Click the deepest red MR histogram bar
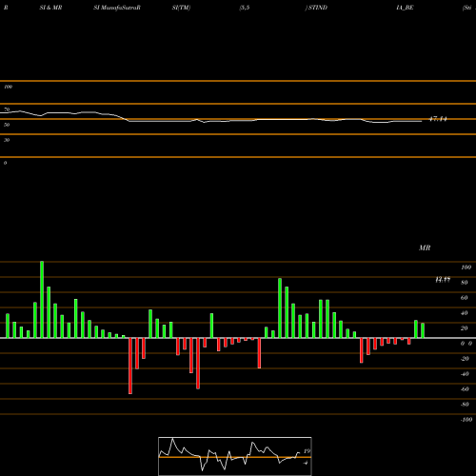 (x=130, y=366)
